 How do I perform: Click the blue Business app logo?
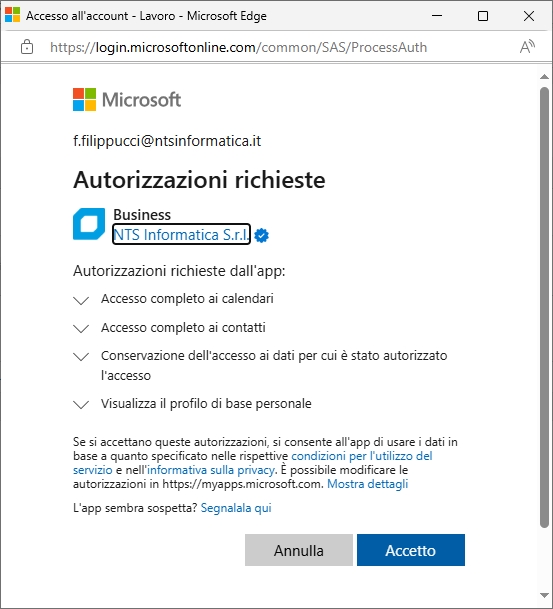pos(89,224)
